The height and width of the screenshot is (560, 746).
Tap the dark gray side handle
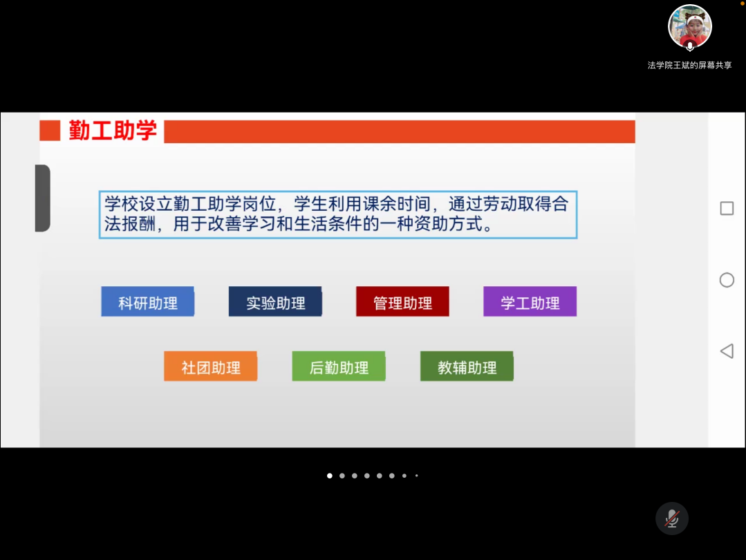(x=43, y=198)
